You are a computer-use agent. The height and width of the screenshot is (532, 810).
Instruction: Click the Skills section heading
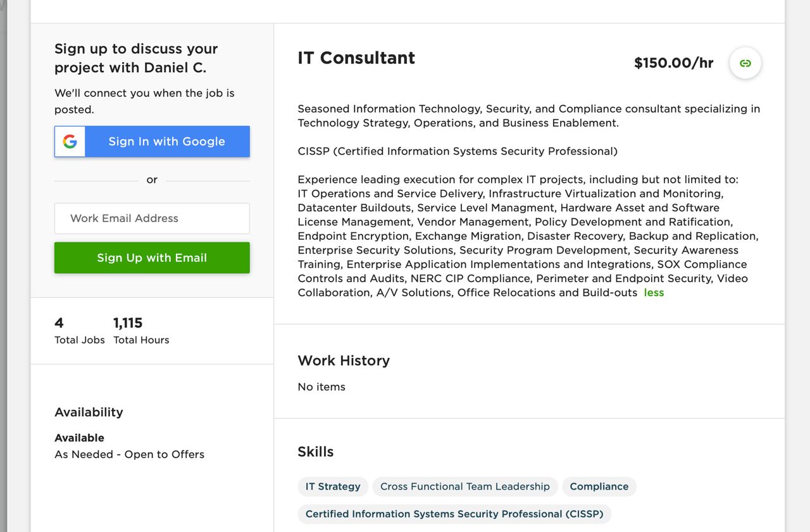click(x=316, y=452)
